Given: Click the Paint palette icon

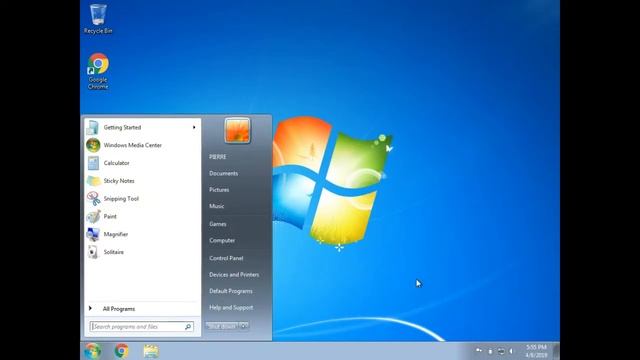Looking at the screenshot, I should tap(93, 216).
